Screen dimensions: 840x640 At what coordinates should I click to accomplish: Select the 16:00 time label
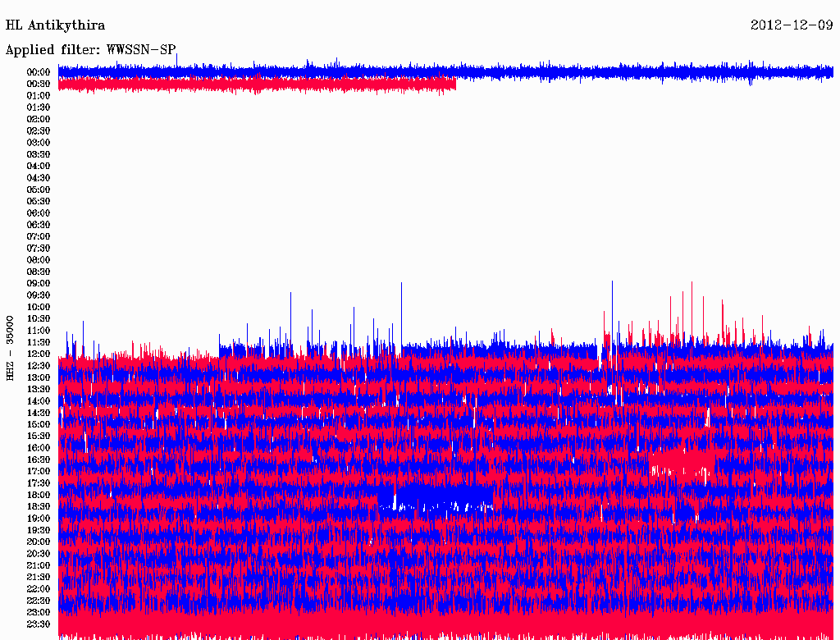tap(39, 448)
